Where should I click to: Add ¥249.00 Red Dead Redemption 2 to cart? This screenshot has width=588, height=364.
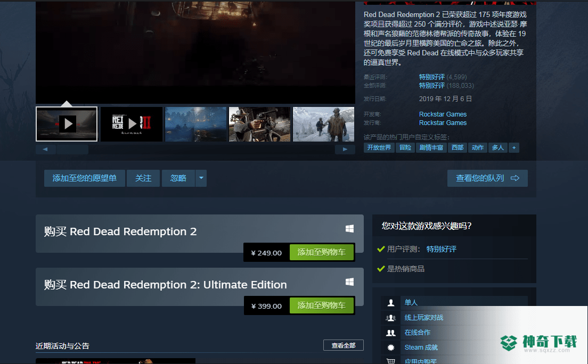pos(321,252)
